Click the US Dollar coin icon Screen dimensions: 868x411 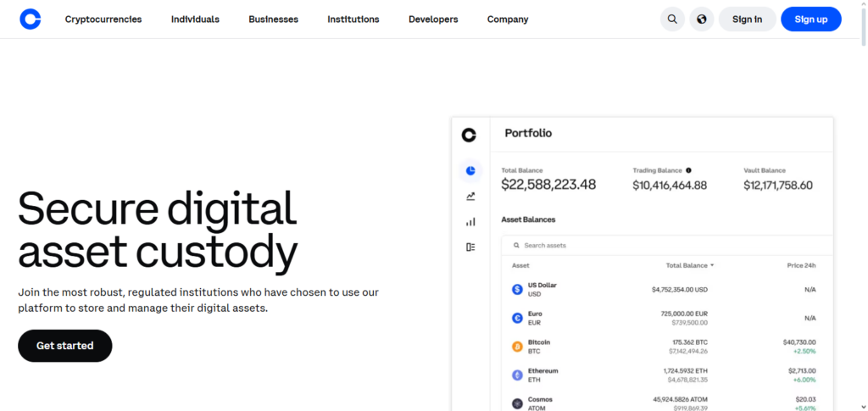point(517,289)
